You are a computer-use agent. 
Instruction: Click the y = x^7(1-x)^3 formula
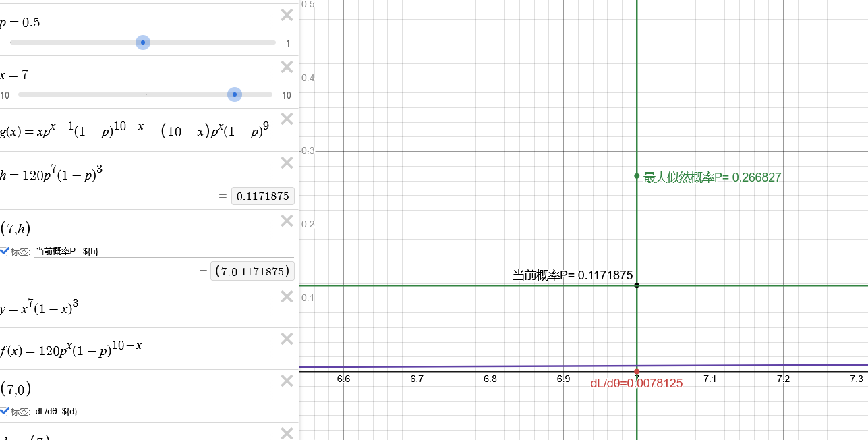(x=40, y=308)
